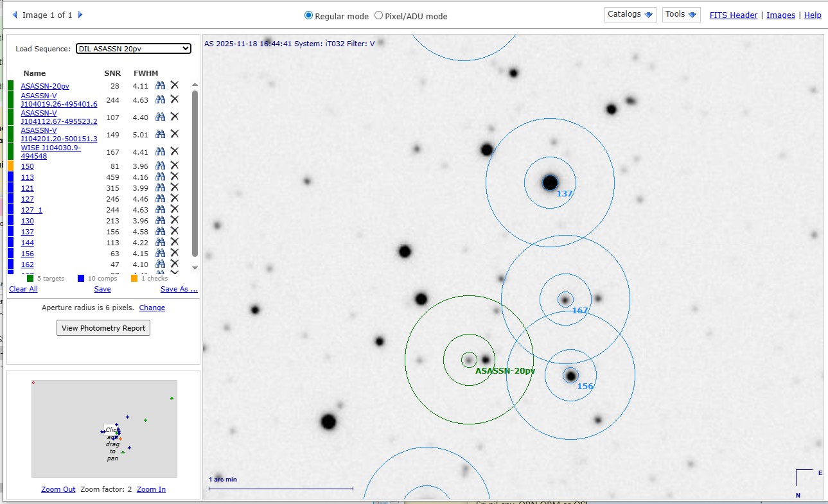The image size is (828, 504).
Task: Click binoculars icon for ASASSN-20pv row
Action: click(161, 85)
